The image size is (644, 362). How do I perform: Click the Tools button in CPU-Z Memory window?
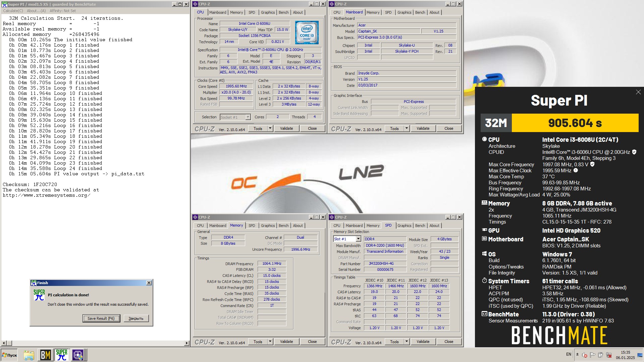coord(258,342)
